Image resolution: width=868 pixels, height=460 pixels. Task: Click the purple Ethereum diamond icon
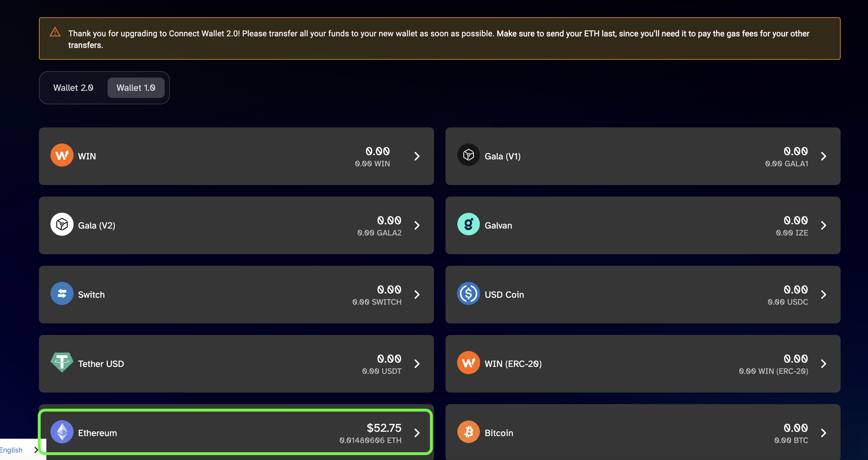click(x=62, y=432)
